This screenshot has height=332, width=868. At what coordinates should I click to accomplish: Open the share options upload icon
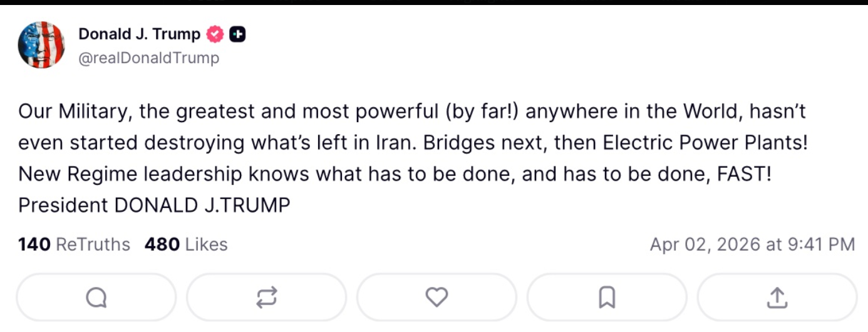coord(777,298)
